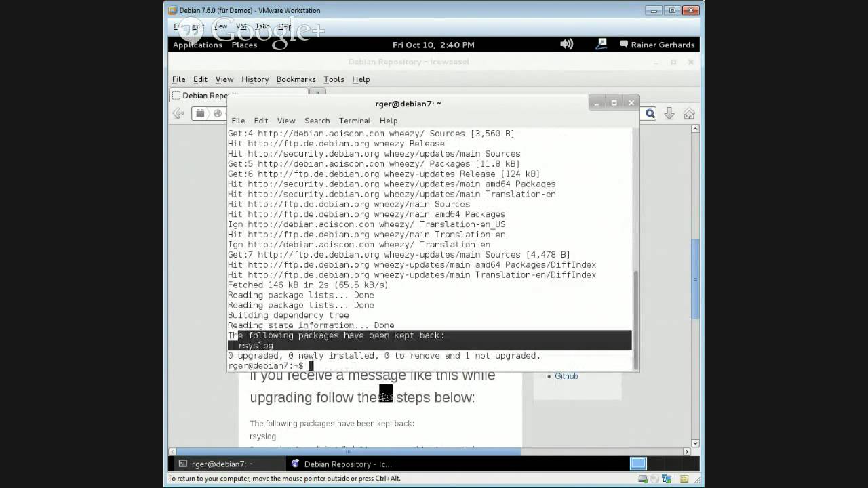Screen dimensions: 868x488
Task: Click the horizontal scrollbar right arrow
Action: 686,451
